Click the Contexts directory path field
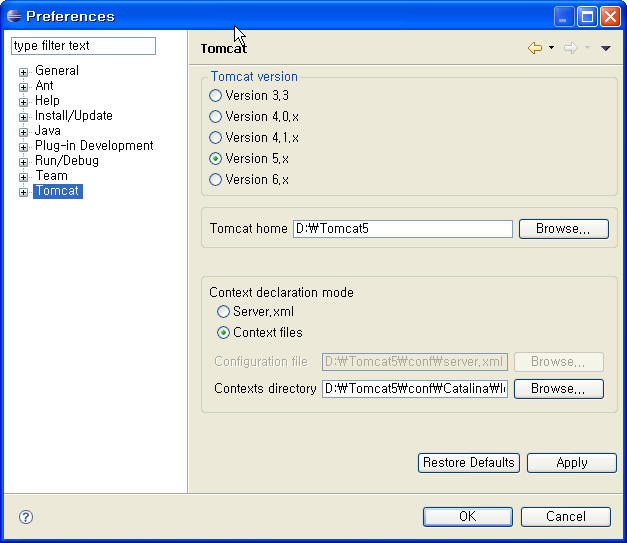This screenshot has height=543, width=627. (x=415, y=389)
